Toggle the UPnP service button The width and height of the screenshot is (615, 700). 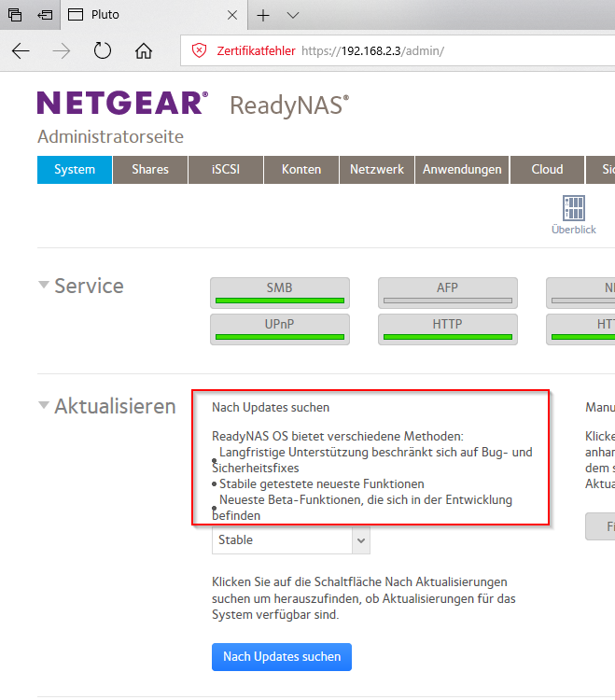point(280,329)
